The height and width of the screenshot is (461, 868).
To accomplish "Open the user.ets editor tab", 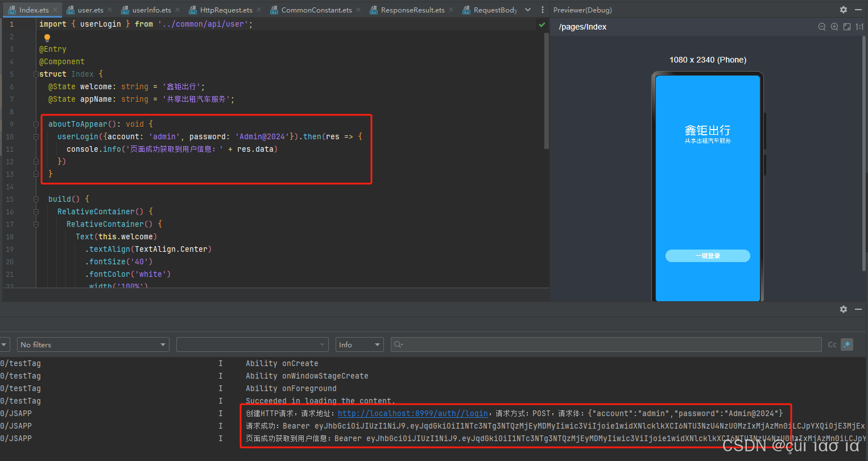I will 90,10.
